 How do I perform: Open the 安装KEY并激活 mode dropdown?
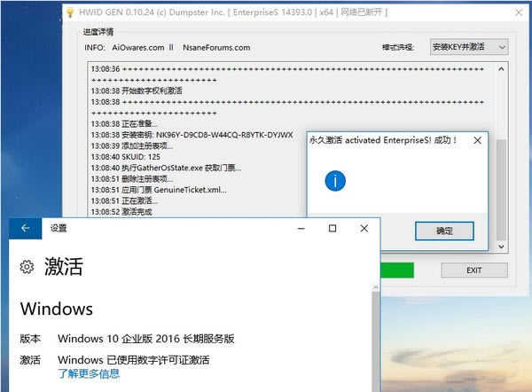(x=469, y=47)
